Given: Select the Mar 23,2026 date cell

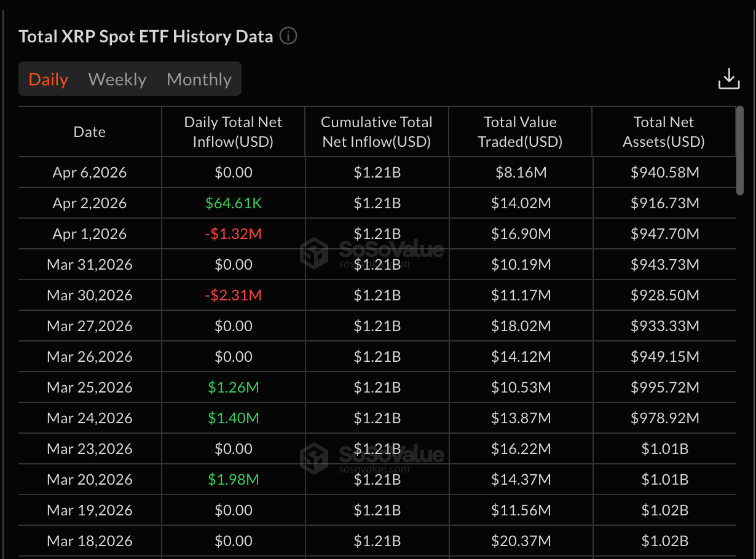Looking at the screenshot, I should point(90,449).
